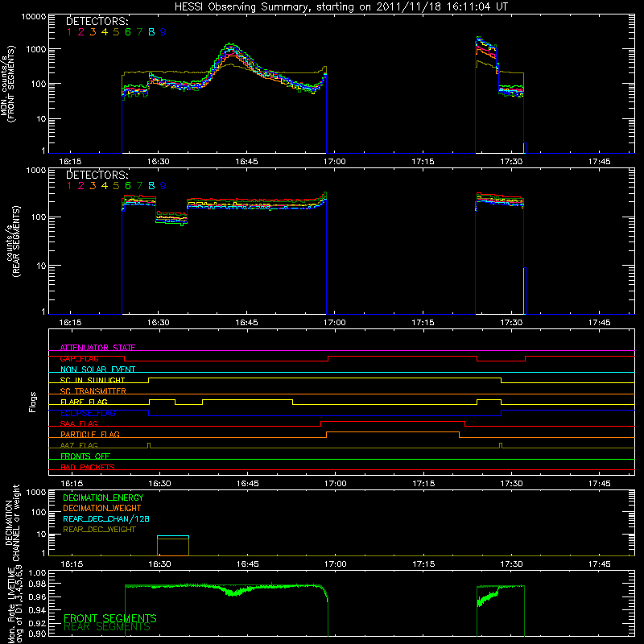The height and width of the screenshot is (644, 644).
Task: Click red detector 1 in front segments legend
Action: click(x=69, y=31)
